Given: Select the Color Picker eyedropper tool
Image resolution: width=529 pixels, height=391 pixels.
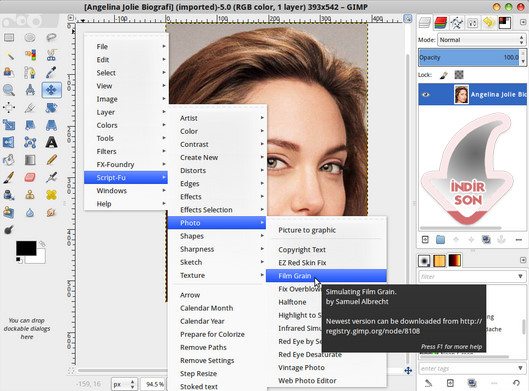Looking at the screenshot, I should click(x=51, y=73).
